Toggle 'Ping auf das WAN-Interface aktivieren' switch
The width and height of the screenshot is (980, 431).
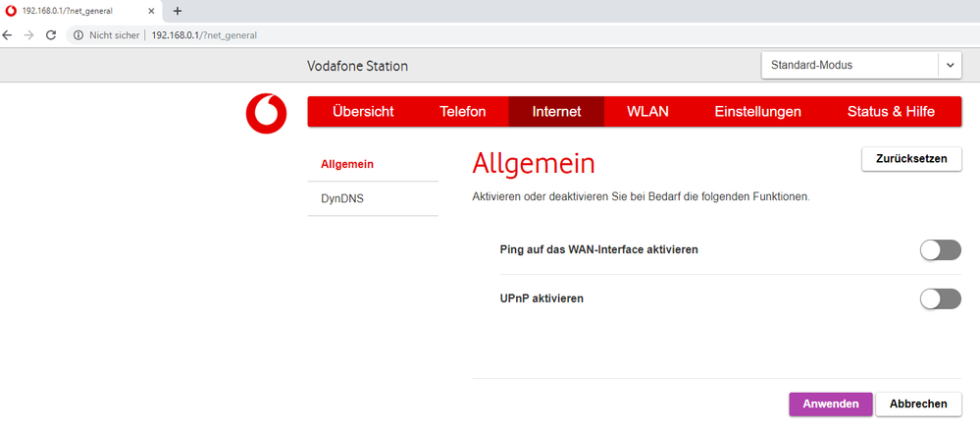click(x=940, y=249)
